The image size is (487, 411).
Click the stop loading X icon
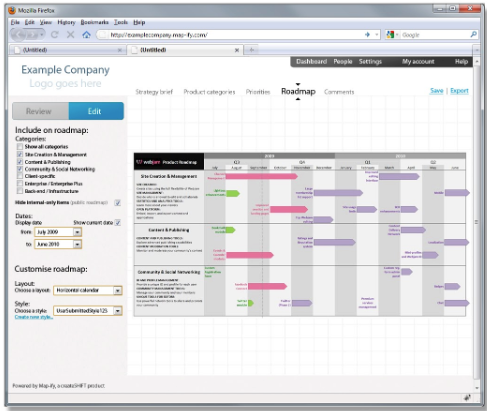tap(70, 35)
